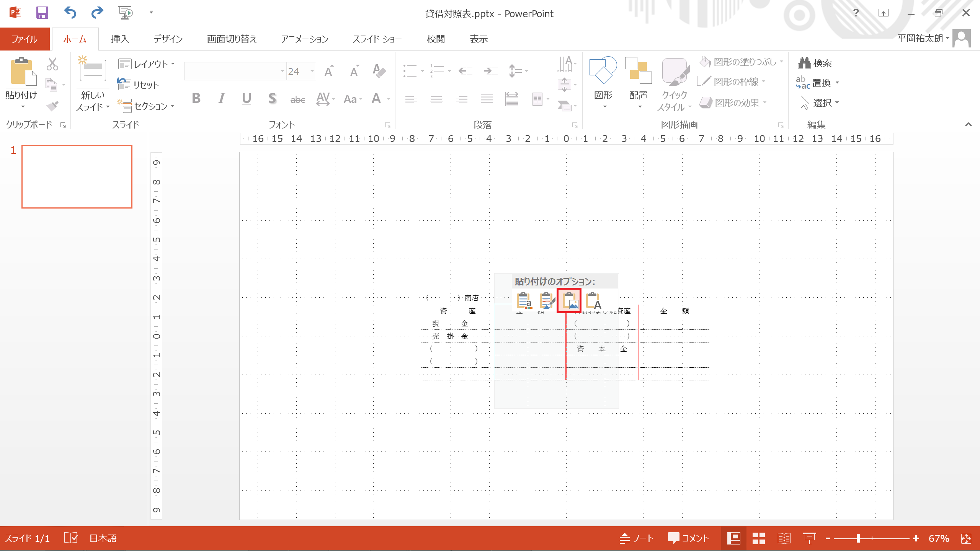
Task: Open reading view from status bar
Action: click(x=784, y=538)
